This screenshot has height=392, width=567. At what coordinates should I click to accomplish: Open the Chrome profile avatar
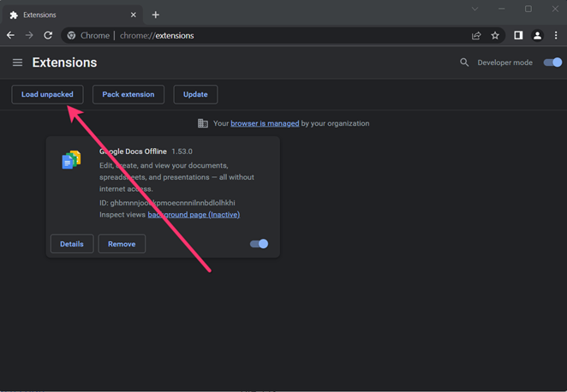pos(537,36)
